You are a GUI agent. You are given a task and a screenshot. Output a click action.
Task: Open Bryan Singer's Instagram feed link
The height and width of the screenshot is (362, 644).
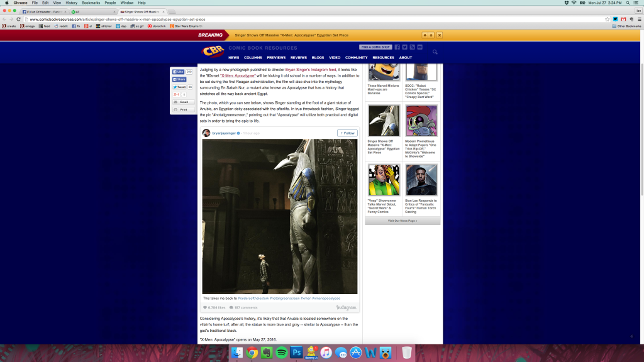[x=311, y=70]
